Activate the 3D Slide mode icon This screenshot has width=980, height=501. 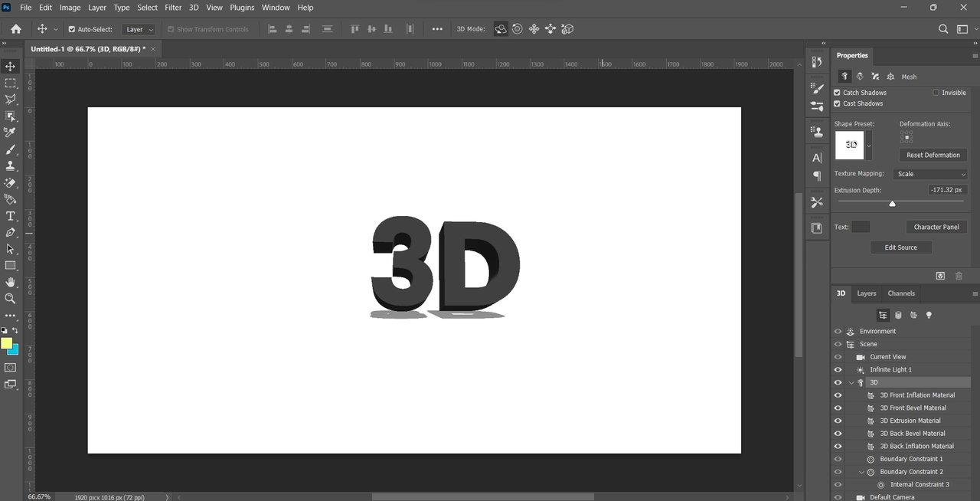551,29
